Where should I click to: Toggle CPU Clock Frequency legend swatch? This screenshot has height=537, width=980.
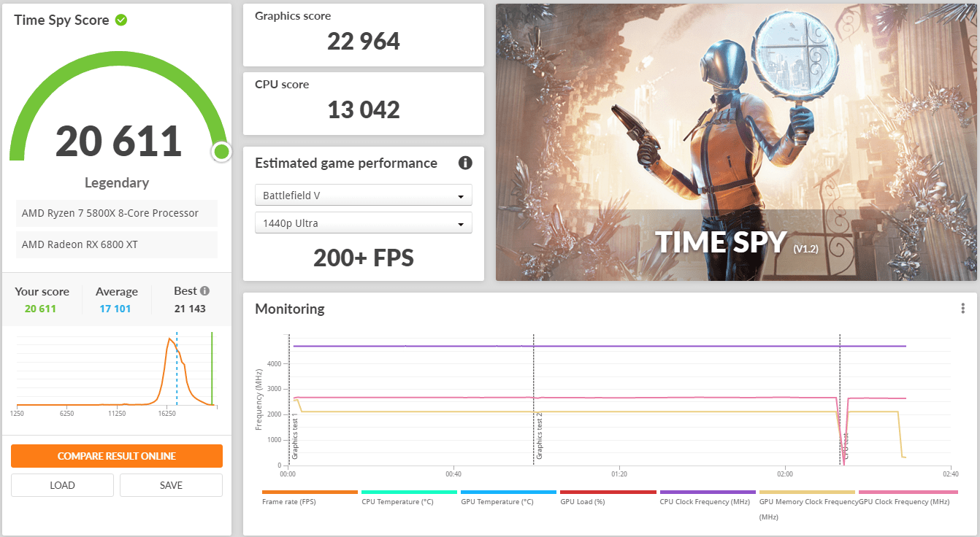click(x=708, y=492)
